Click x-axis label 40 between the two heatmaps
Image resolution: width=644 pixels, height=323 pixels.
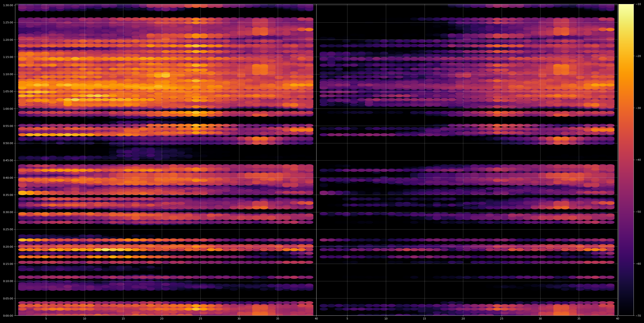[316, 319]
